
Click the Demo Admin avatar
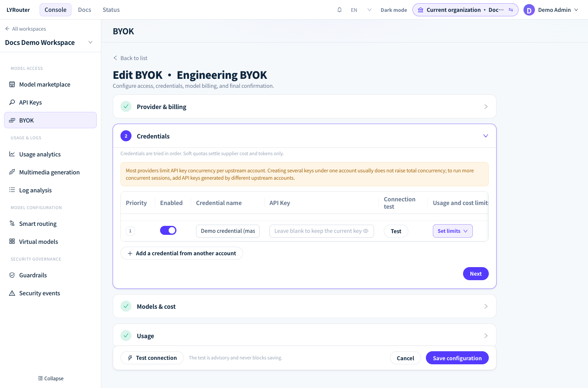(529, 10)
